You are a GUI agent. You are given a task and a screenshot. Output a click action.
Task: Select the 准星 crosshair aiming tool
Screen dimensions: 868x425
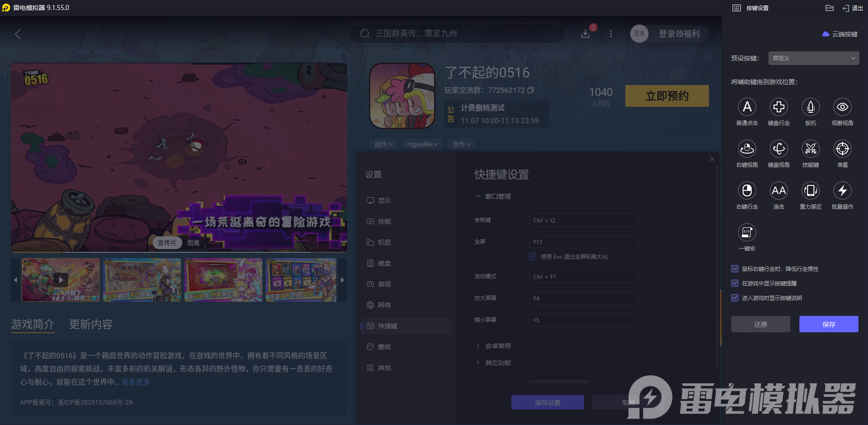click(x=842, y=149)
